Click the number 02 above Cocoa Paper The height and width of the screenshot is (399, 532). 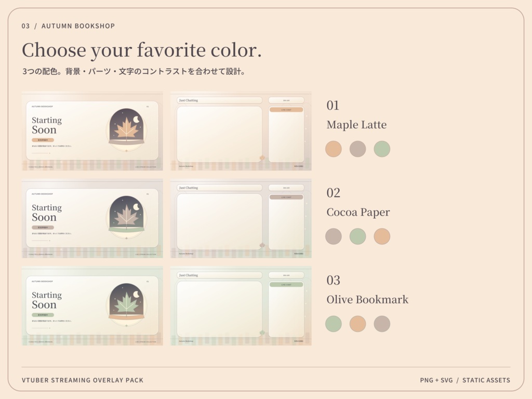click(x=333, y=193)
